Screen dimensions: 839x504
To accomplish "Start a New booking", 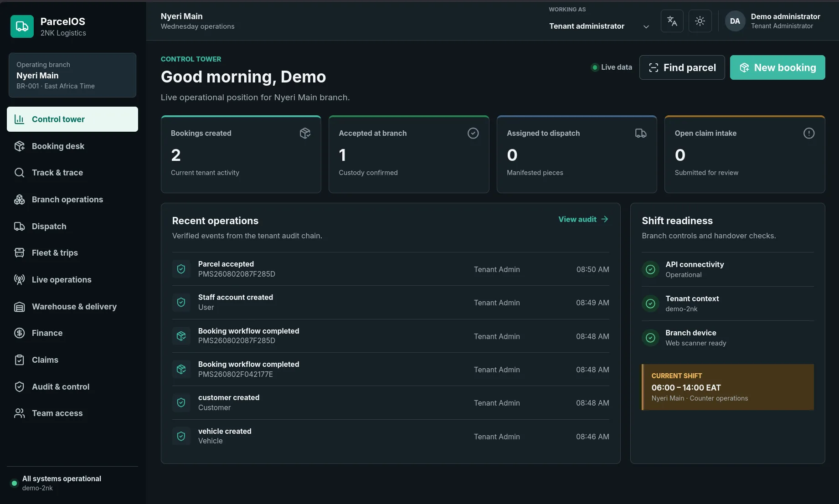I will [x=777, y=67].
